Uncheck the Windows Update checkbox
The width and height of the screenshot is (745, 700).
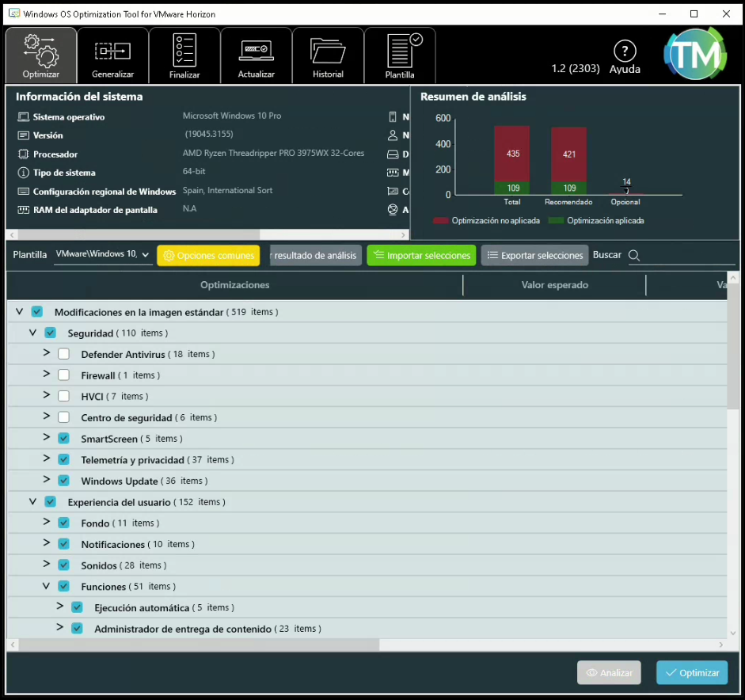pyautogui.click(x=64, y=481)
